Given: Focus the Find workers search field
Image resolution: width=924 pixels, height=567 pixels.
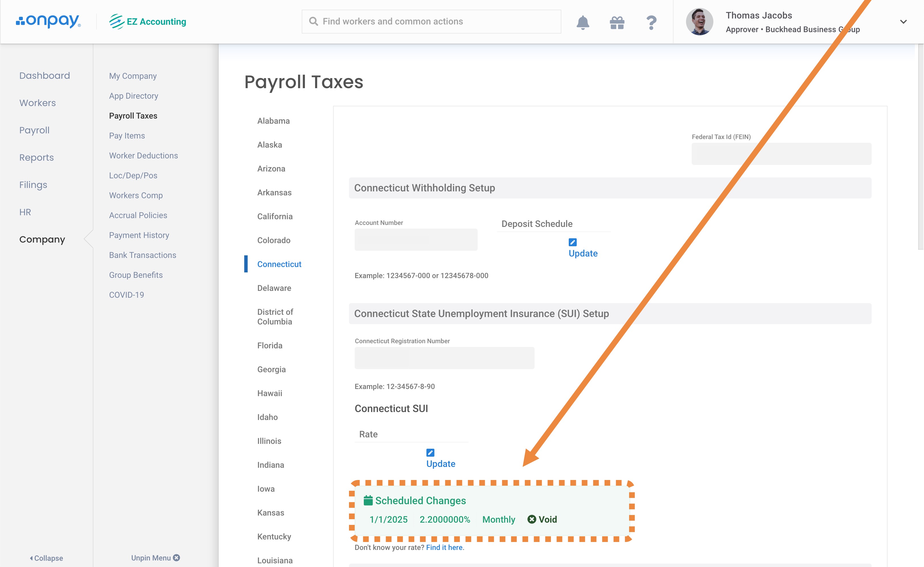Looking at the screenshot, I should [432, 21].
